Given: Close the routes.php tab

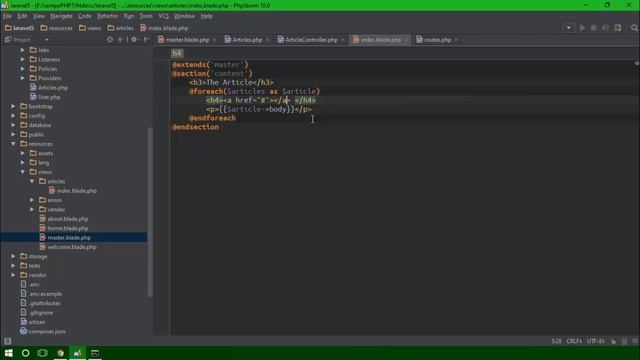Looking at the screenshot, I should 456,40.
